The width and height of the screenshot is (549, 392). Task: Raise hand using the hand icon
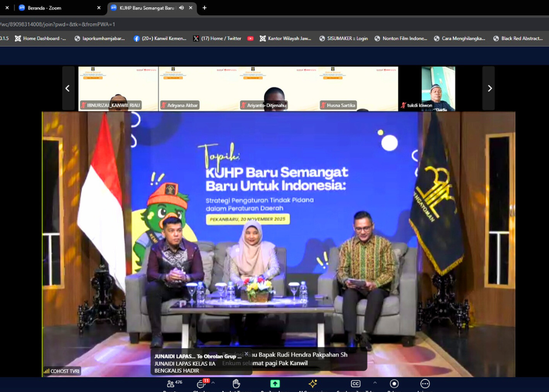pos(236,384)
